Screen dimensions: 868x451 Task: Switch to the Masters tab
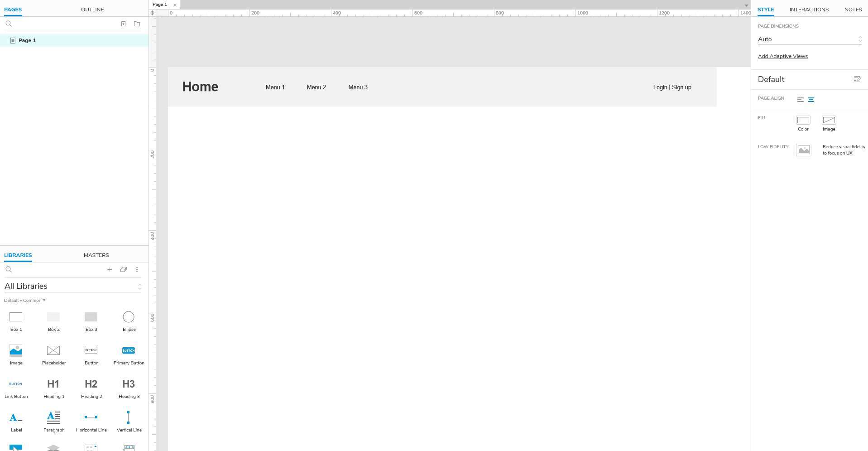[x=96, y=255]
